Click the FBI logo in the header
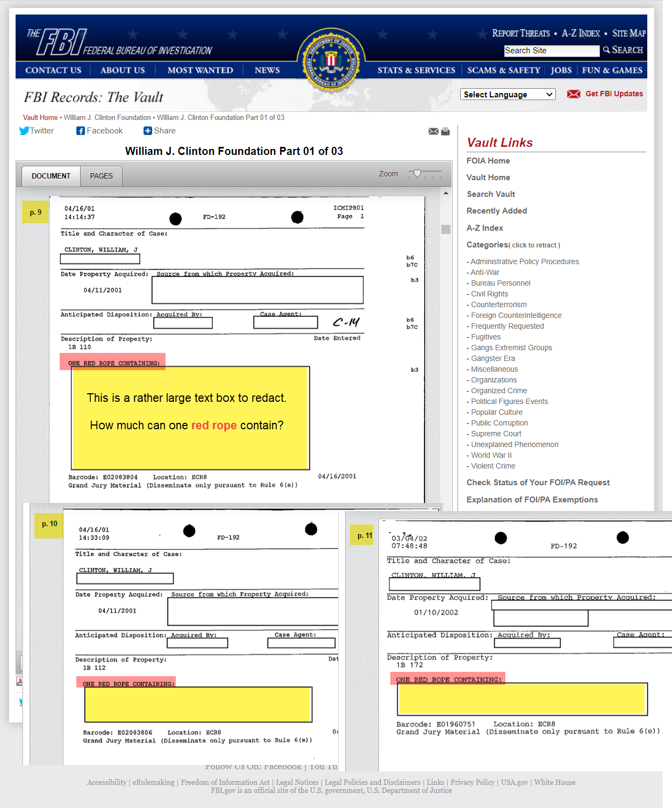 (119, 42)
